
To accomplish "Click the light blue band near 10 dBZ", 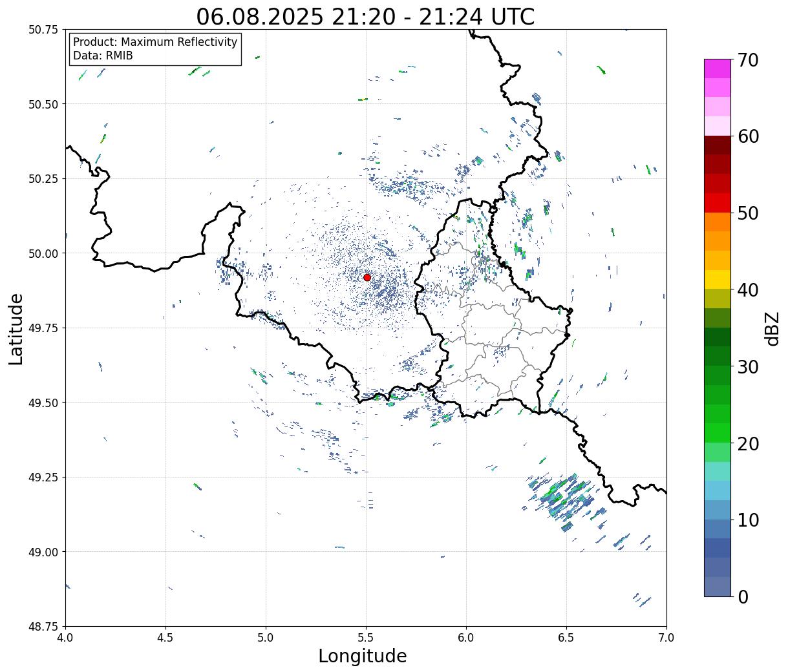I will 718,510.
